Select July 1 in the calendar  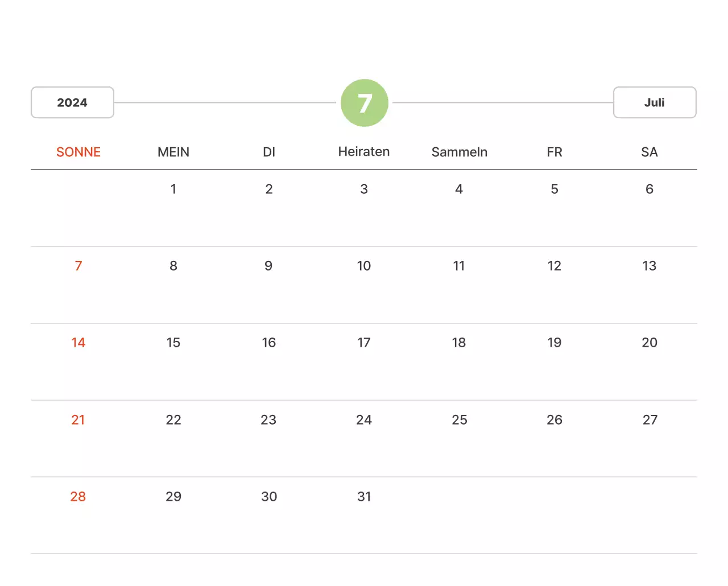173,189
